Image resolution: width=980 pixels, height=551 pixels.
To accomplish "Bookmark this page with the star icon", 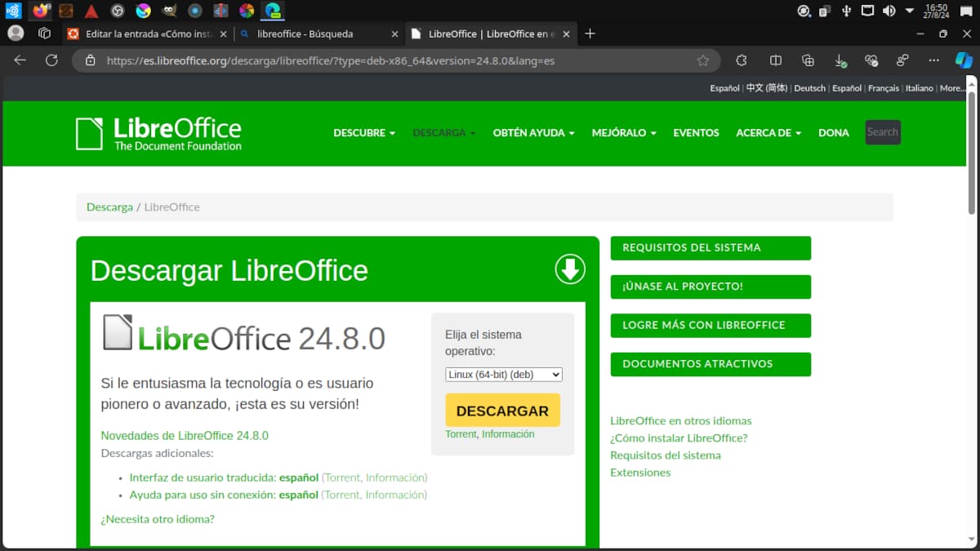I will (702, 60).
